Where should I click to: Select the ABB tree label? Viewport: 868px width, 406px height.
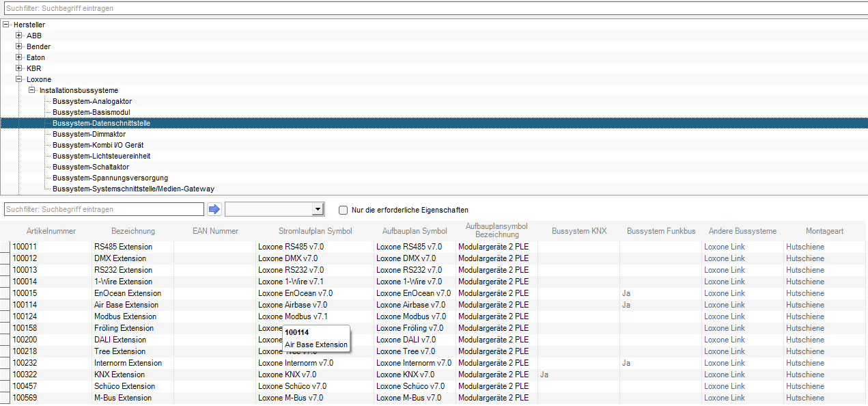click(34, 36)
